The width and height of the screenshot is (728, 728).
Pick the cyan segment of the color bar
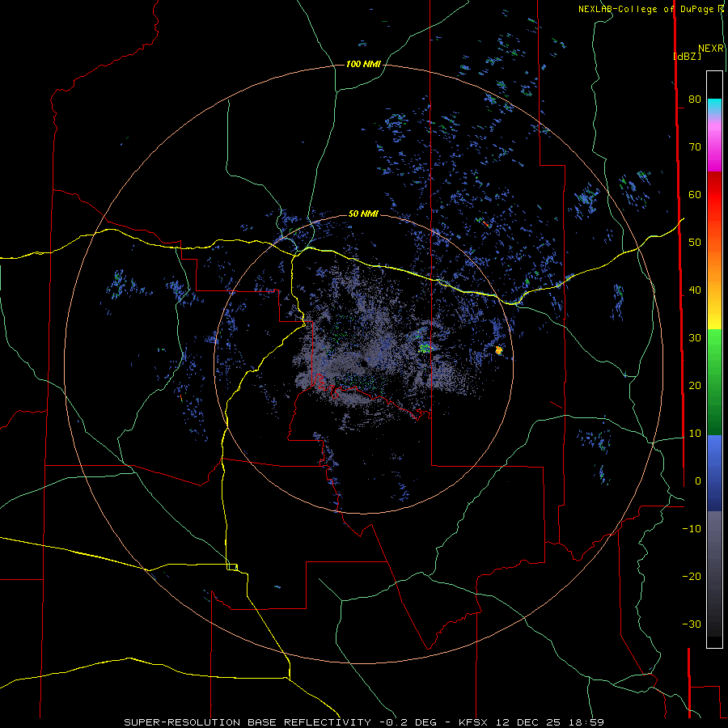click(x=714, y=106)
